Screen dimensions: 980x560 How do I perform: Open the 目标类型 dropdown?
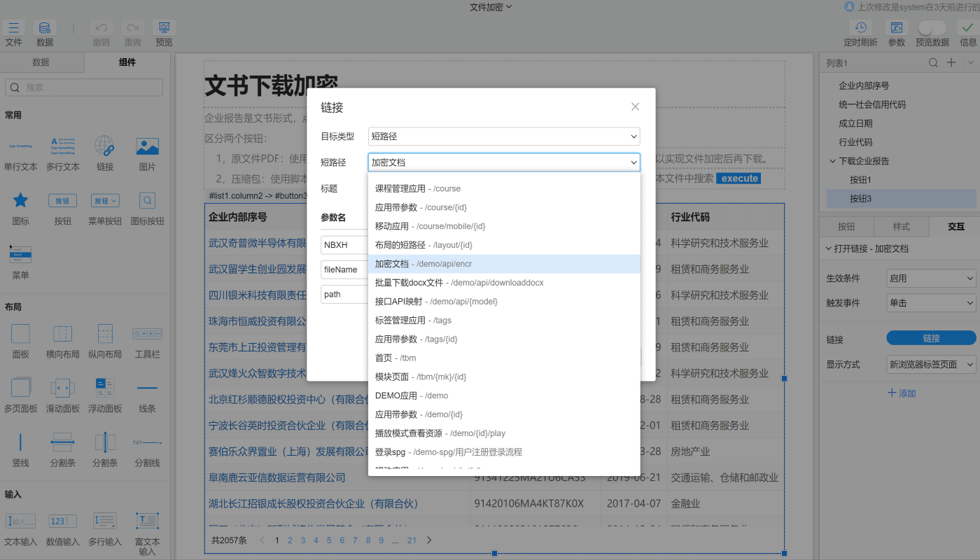[x=503, y=136]
